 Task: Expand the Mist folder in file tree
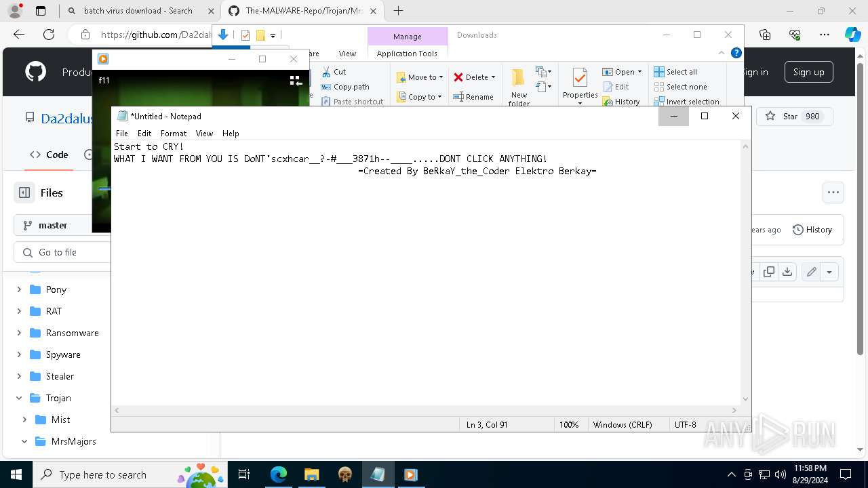click(24, 420)
